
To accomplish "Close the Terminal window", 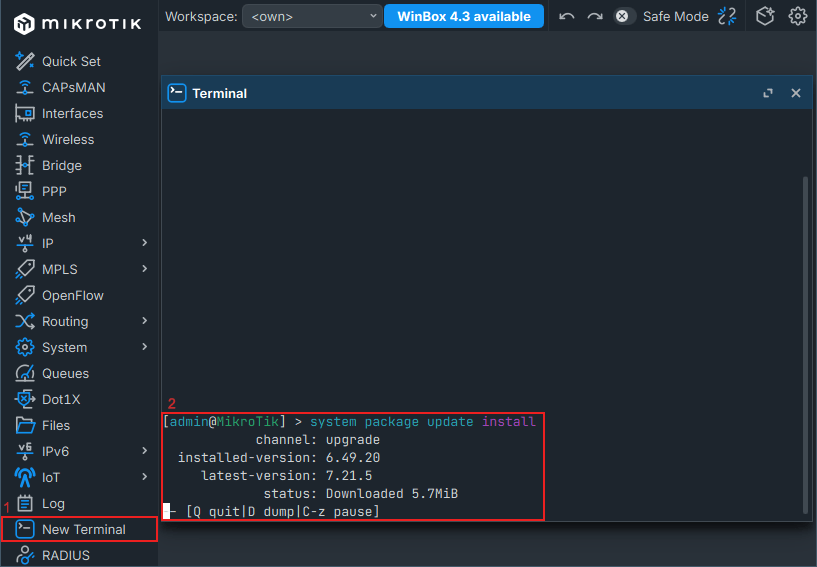I will 796,93.
